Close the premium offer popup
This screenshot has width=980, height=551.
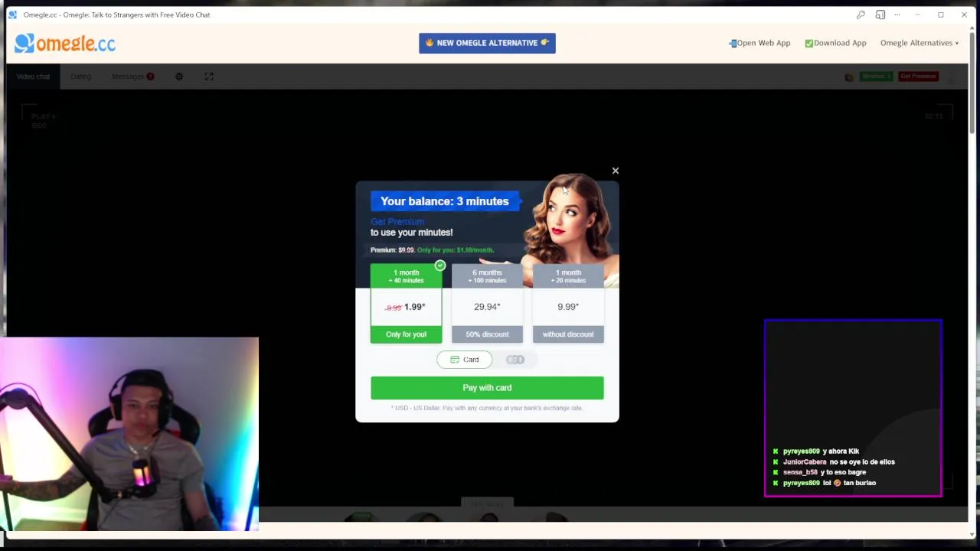[x=615, y=171]
